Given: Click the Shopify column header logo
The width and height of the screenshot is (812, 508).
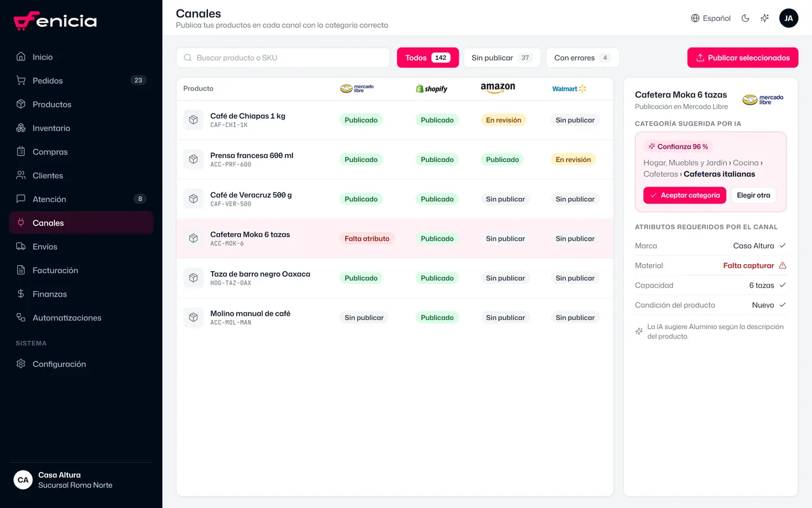Looking at the screenshot, I should pos(431,89).
